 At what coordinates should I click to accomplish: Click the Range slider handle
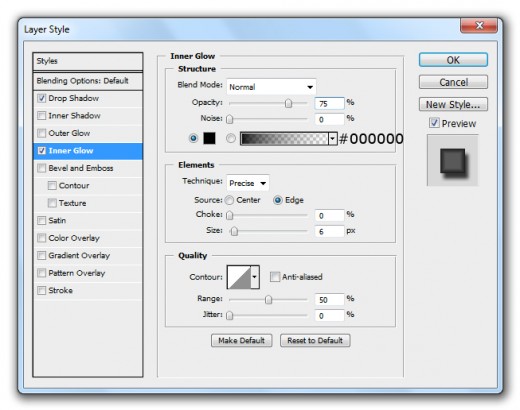point(268,300)
